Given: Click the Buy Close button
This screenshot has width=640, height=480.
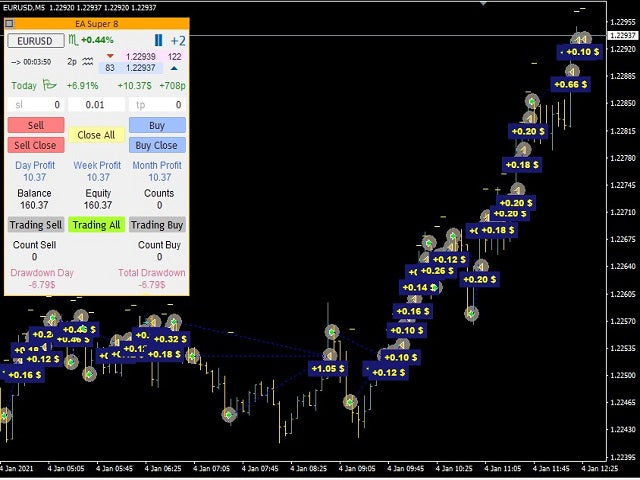Looking at the screenshot, I should (157, 145).
